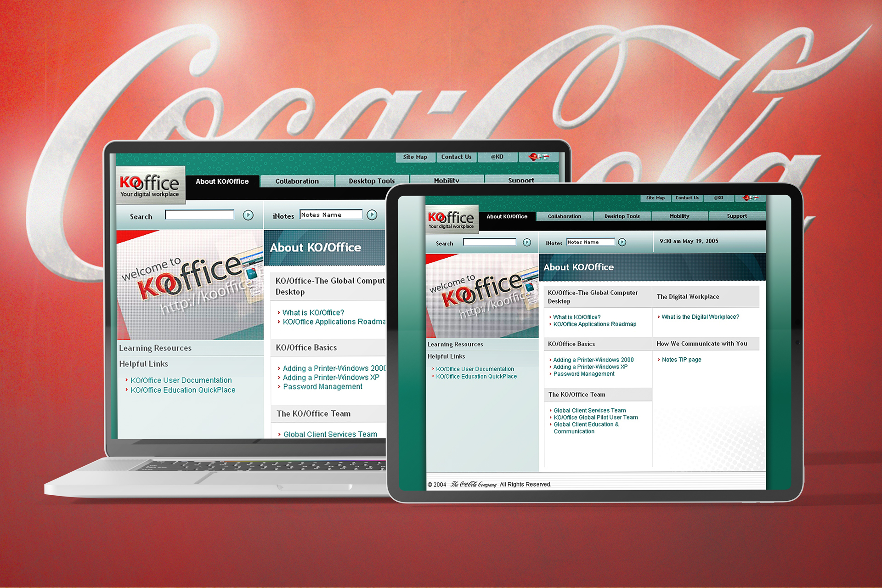
Task: Open the Collaboration tab on the tablet
Action: click(564, 216)
